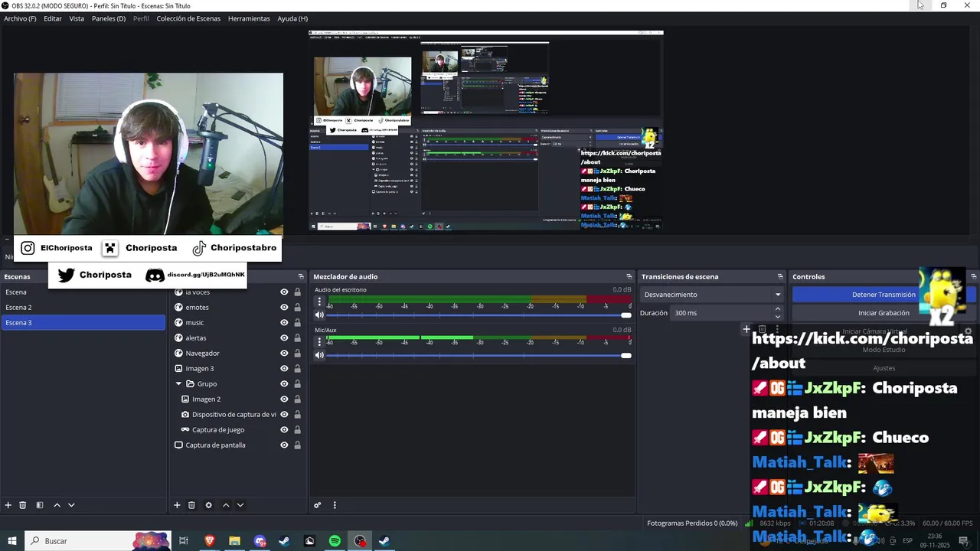980x551 pixels.
Task: Open the Archivo menu
Action: [x=20, y=18]
